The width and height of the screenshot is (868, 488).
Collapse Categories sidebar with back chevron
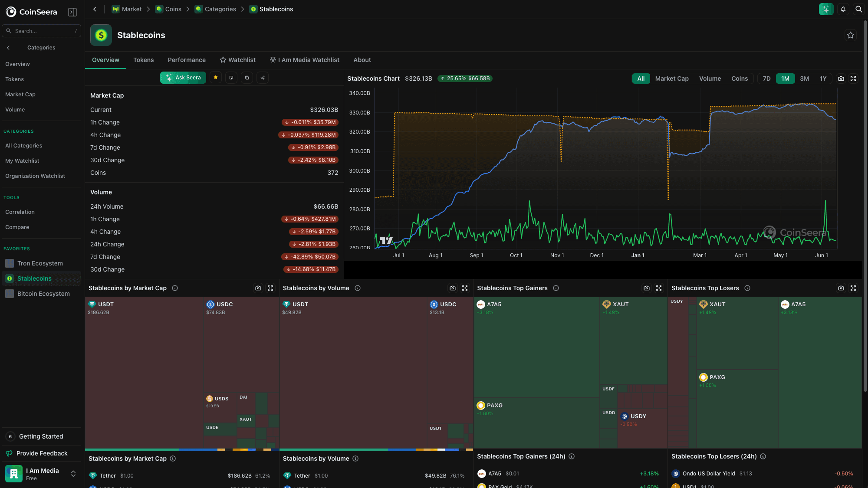coord(8,48)
